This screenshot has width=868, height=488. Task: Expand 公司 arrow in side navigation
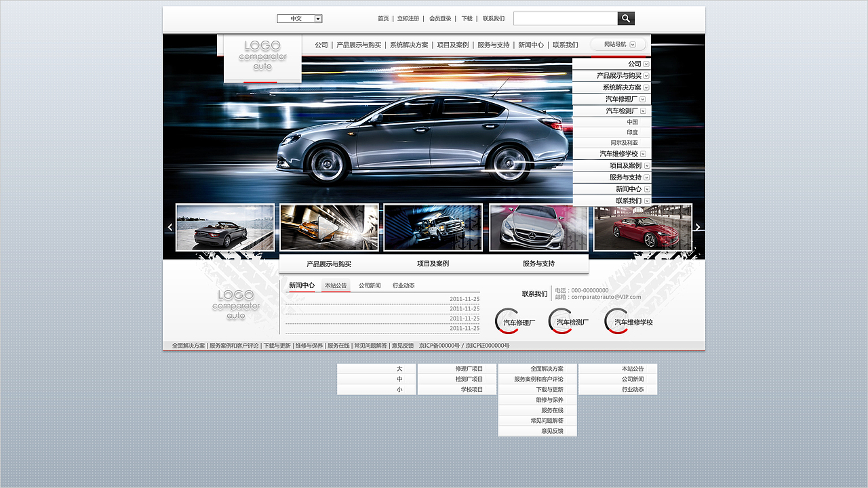coord(646,64)
